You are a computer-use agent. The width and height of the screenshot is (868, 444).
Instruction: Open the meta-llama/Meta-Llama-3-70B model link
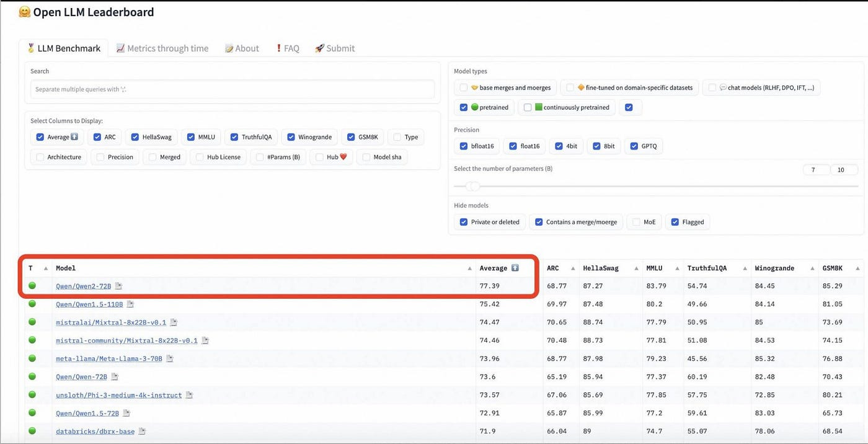[109, 359]
